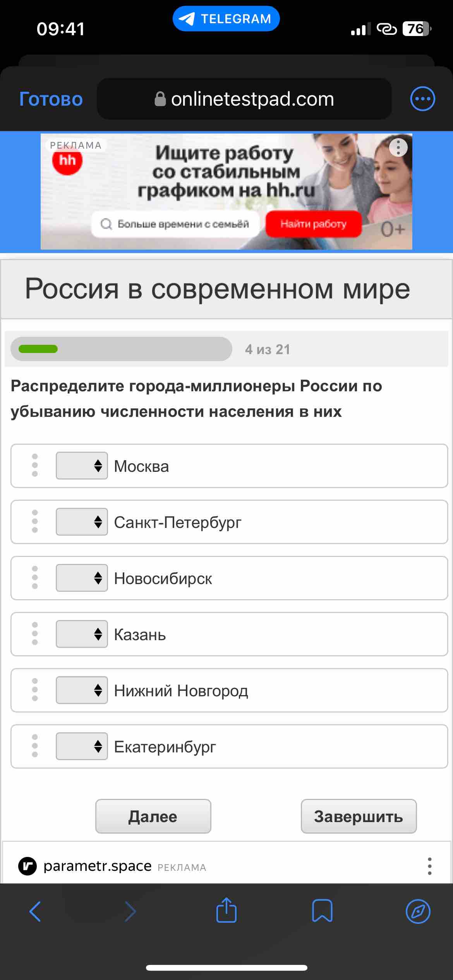Open the share sheet icon
The width and height of the screenshot is (453, 980).
point(226,910)
